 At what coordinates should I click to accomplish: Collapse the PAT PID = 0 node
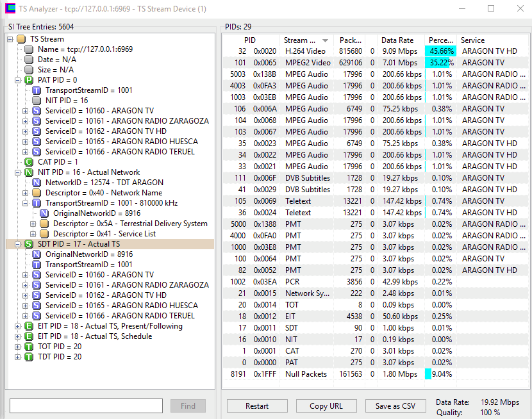[x=18, y=80]
